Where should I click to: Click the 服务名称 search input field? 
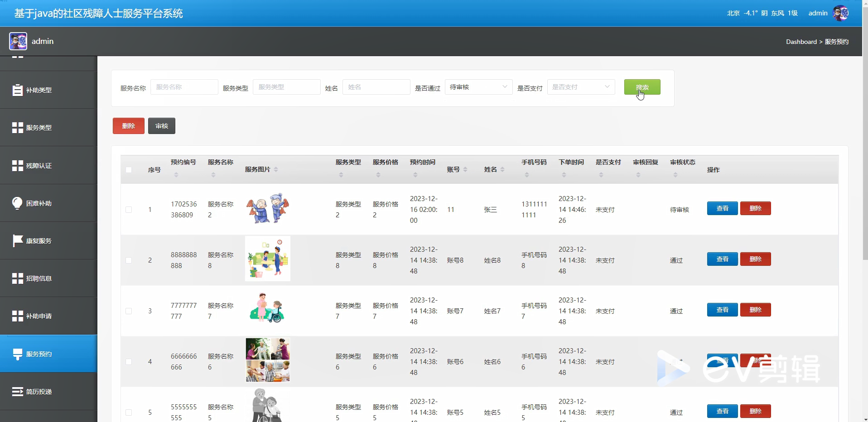tap(184, 87)
